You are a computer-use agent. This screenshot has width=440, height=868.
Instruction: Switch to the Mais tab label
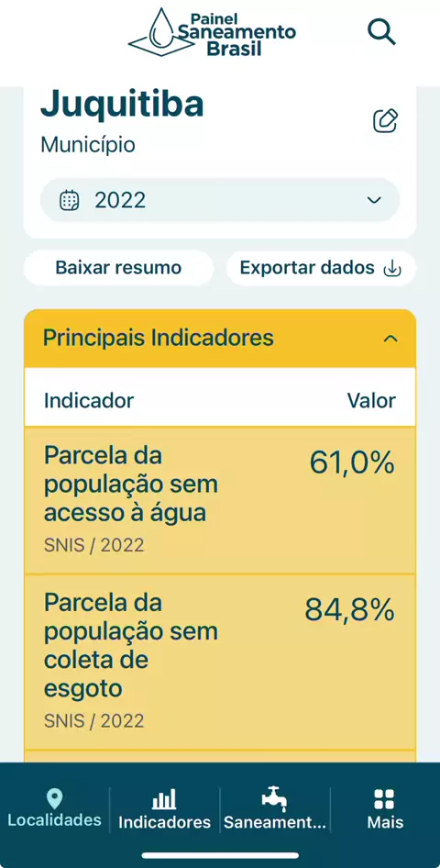pos(385,822)
